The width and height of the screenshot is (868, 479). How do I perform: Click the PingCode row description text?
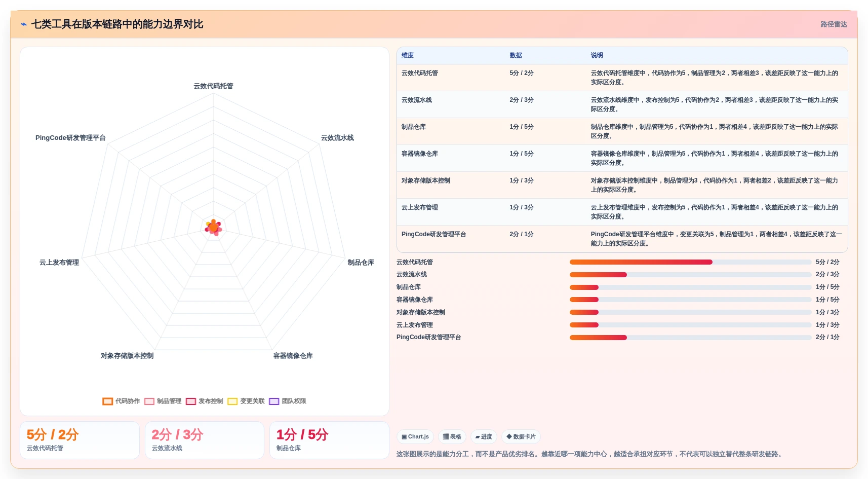[716, 239]
